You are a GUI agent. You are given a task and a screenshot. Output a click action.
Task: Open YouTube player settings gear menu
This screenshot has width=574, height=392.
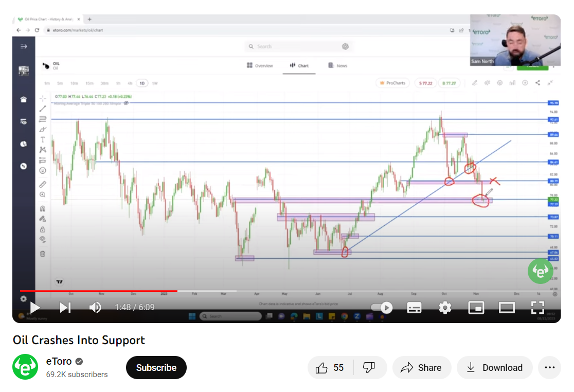(x=445, y=308)
